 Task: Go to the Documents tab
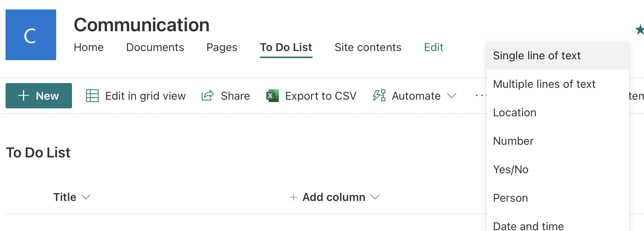[155, 47]
